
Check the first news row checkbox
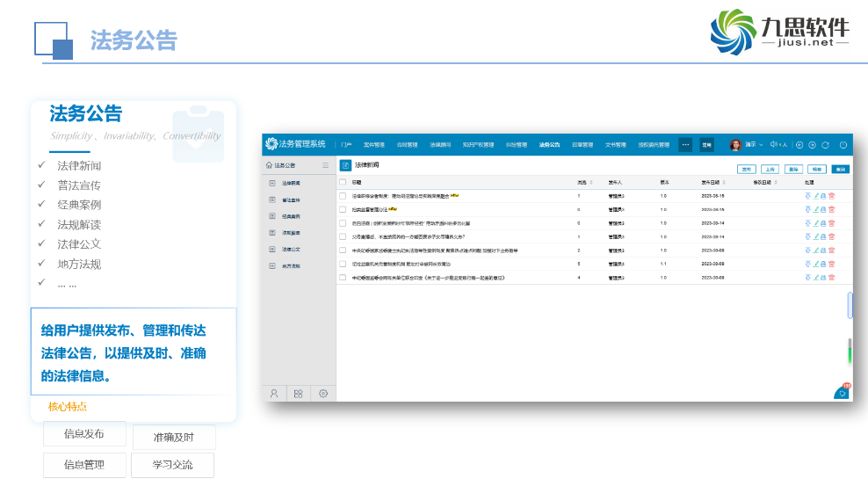(x=343, y=196)
